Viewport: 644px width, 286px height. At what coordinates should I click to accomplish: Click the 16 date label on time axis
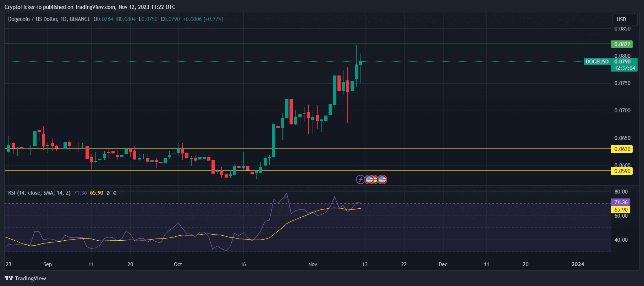243,264
